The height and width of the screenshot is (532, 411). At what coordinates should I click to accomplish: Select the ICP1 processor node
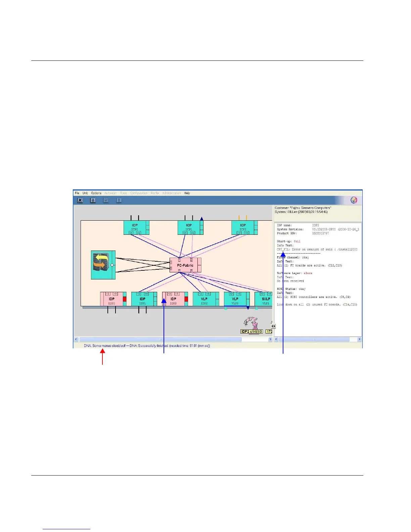tap(190, 227)
